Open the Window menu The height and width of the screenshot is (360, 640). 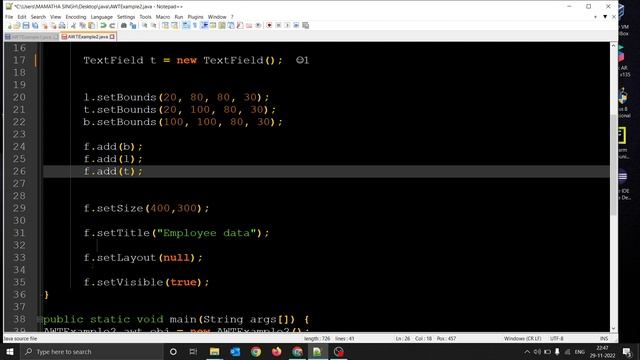[217, 17]
